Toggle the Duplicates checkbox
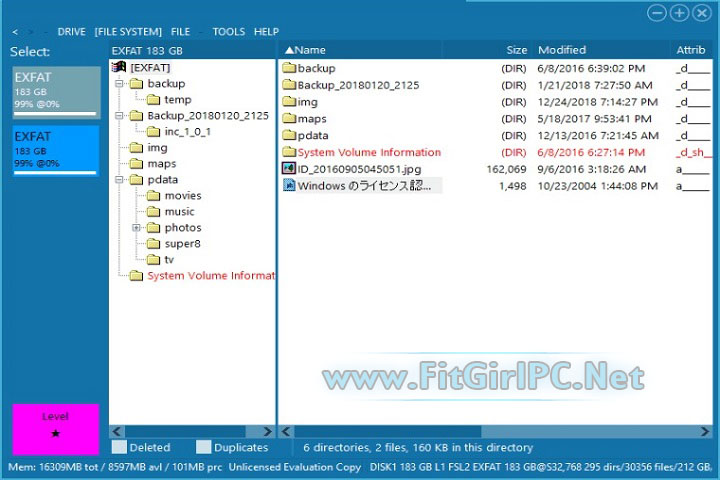720x480 pixels. [x=204, y=448]
